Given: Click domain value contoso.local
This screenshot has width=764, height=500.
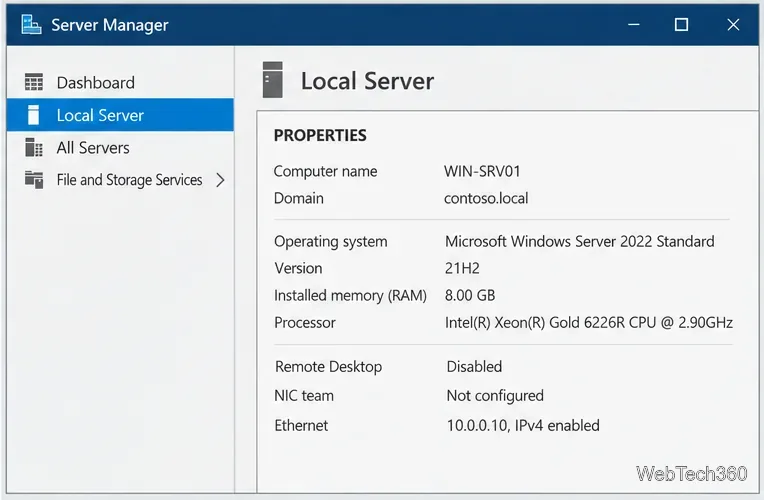Looking at the screenshot, I should tap(486, 198).
